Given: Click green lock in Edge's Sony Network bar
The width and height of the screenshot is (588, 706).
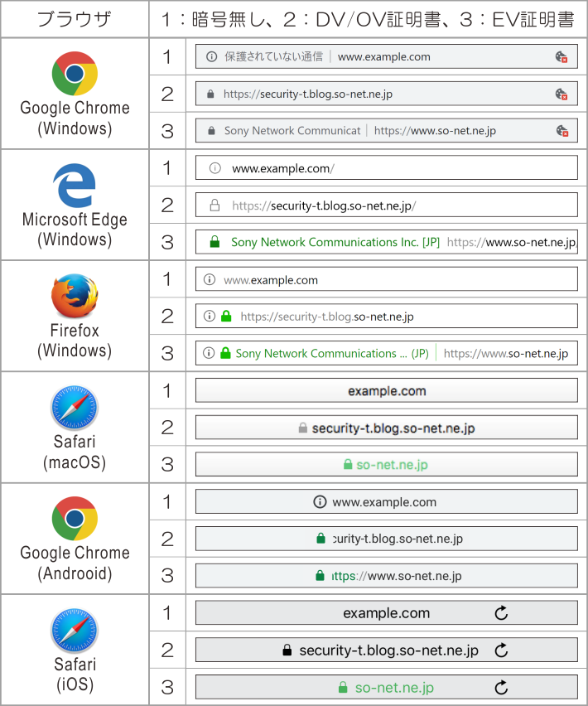Looking at the screenshot, I should click(x=214, y=242).
